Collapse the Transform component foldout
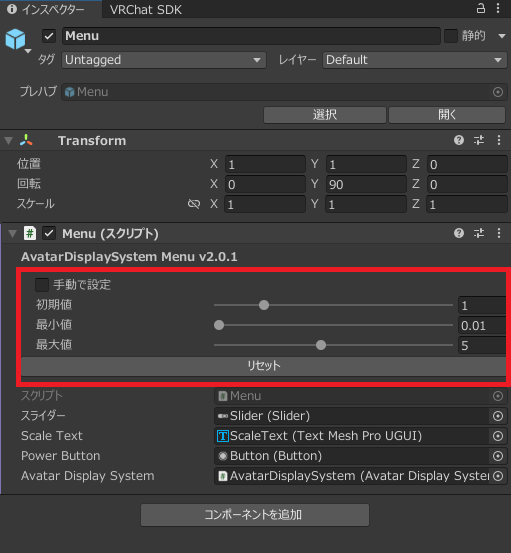This screenshot has height=553, width=511. pos(8,141)
